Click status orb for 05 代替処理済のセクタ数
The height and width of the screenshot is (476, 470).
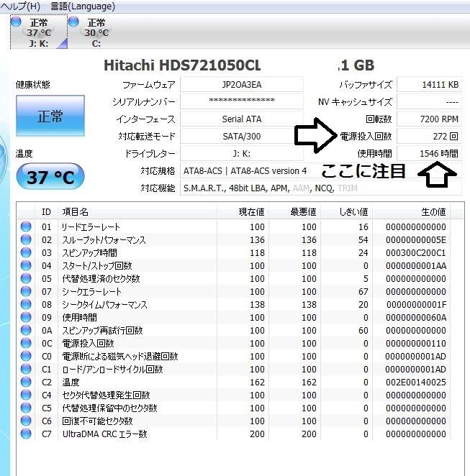click(26, 278)
